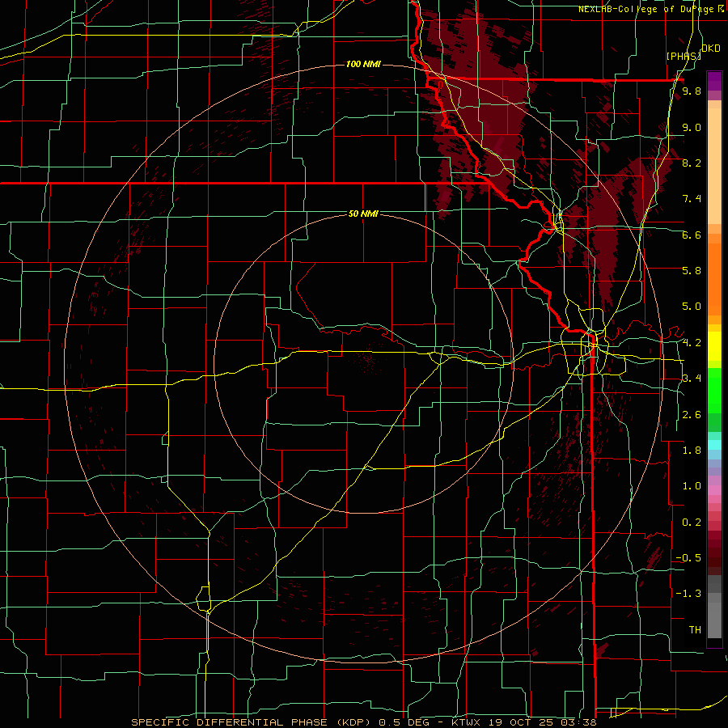Click the 1.0 value on color scale

(x=692, y=485)
